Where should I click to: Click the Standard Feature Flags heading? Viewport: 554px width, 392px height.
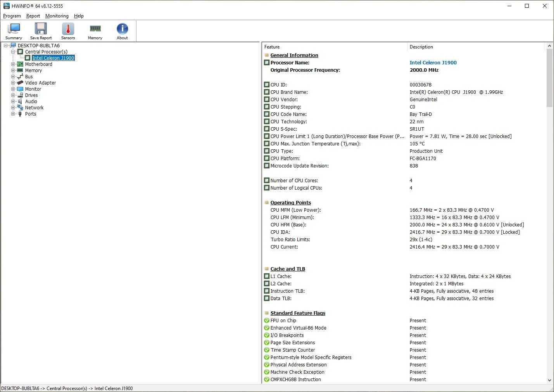(x=298, y=313)
